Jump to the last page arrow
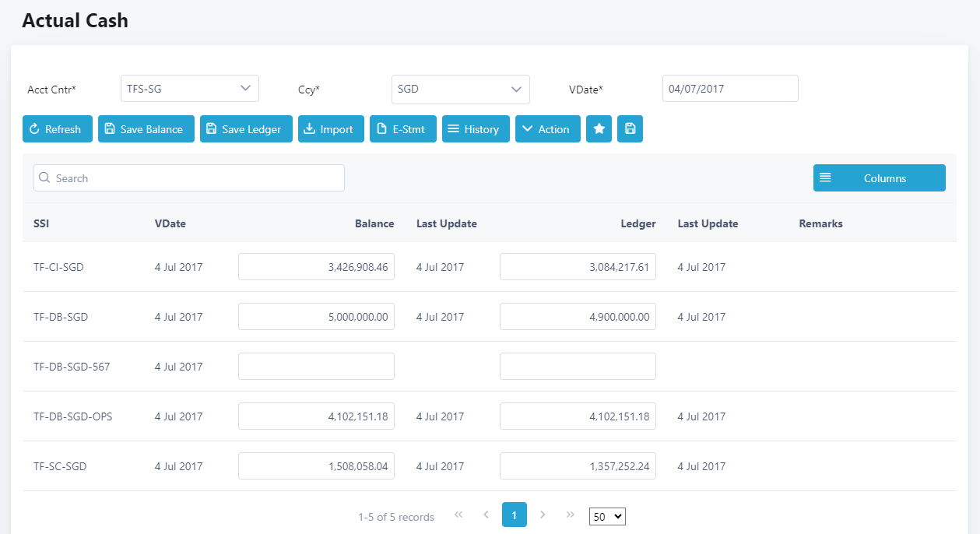This screenshot has height=534, width=980. pos(571,515)
